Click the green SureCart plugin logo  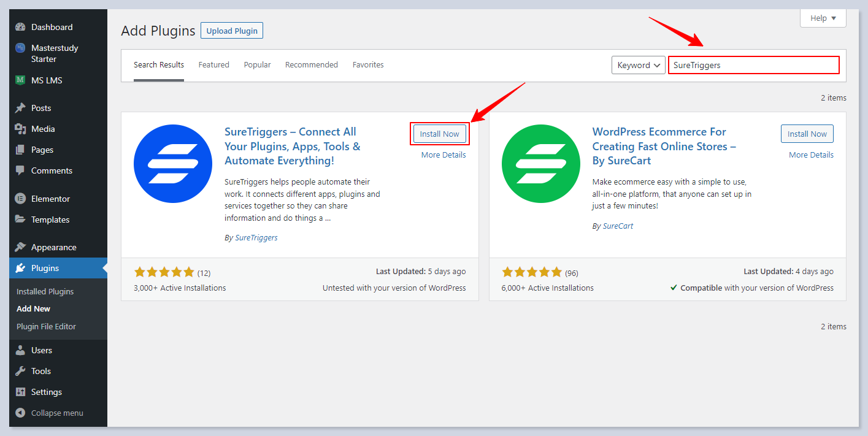(x=540, y=164)
